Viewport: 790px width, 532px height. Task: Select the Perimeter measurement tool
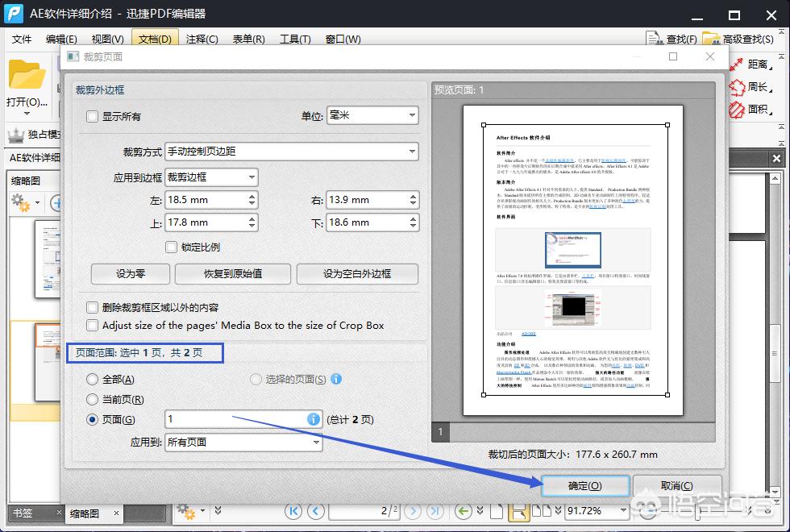pos(737,86)
